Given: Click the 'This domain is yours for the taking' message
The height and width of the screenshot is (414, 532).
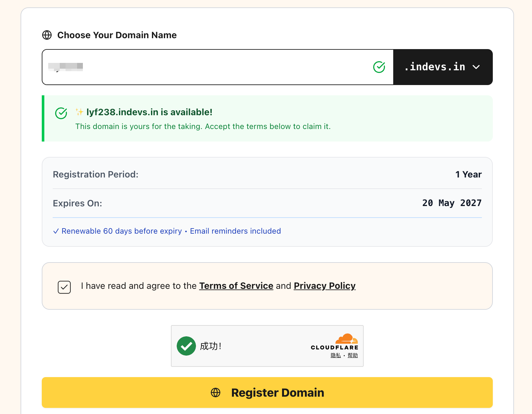Looking at the screenshot, I should pos(203,126).
